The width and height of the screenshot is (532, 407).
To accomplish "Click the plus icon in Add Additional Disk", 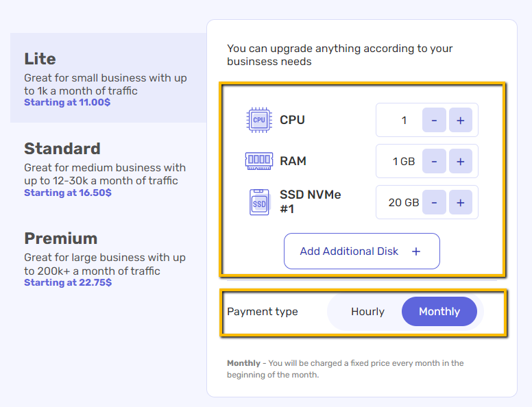I will 416,251.
